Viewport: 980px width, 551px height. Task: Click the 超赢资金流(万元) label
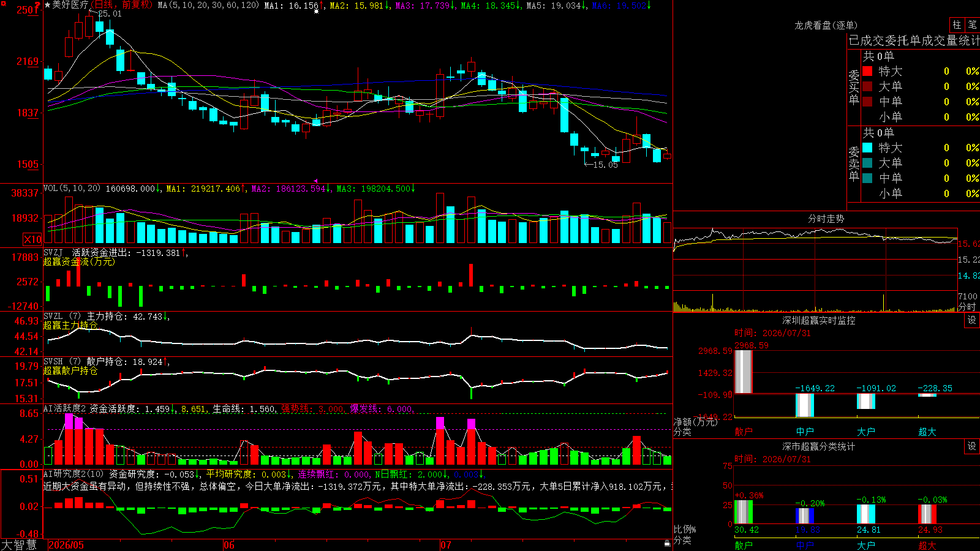tap(79, 261)
